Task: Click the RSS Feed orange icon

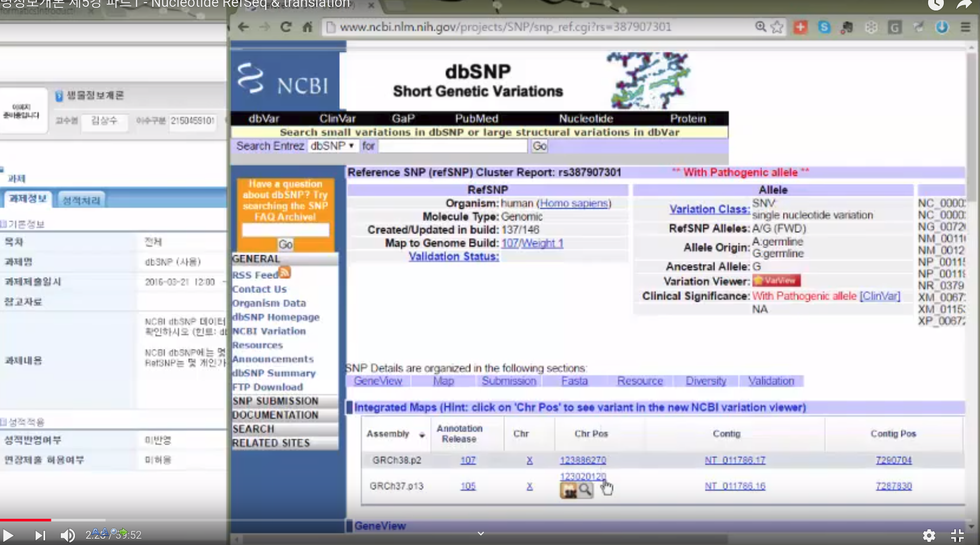Action: pos(285,272)
